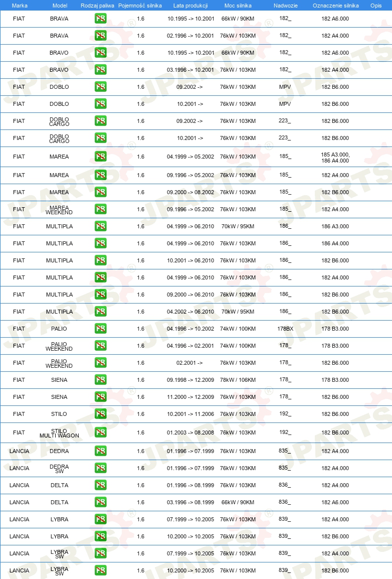Click production years '10.2001 -> 11.2006'
392x579 pixels.
(x=190, y=414)
